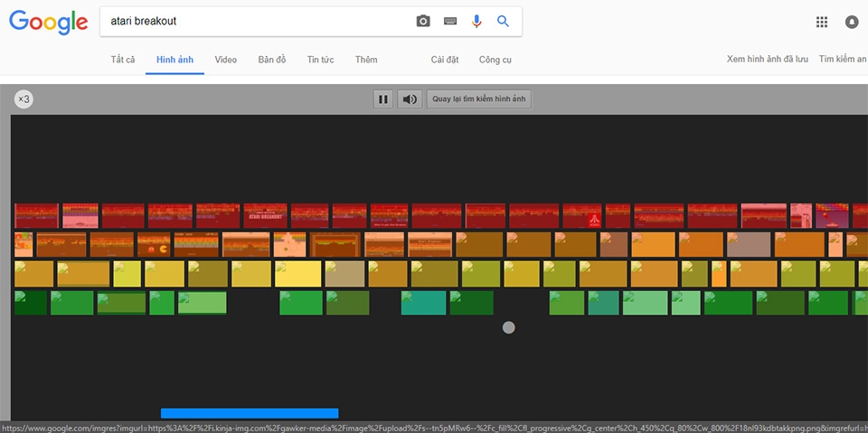Viewport: 868px width, 433px height.
Task: Click the red brick with Atari logo
Action: point(581,216)
